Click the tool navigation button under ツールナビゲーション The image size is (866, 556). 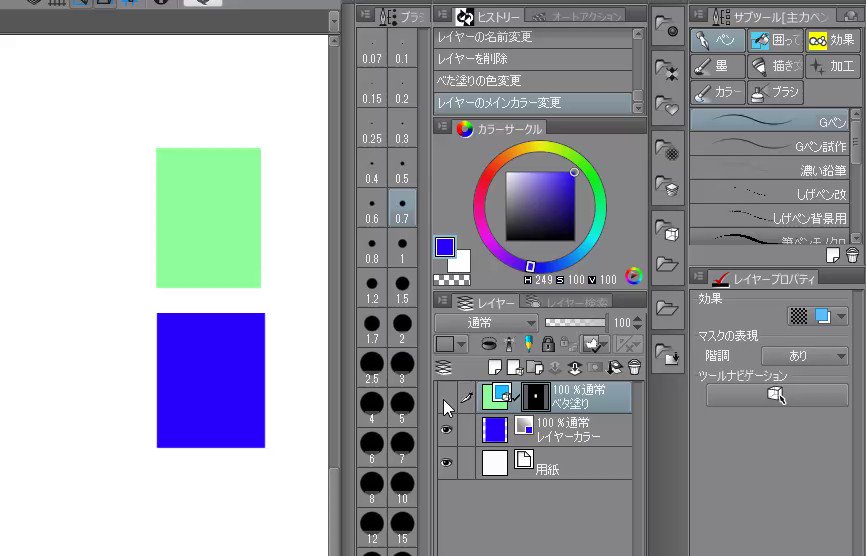tap(777, 395)
